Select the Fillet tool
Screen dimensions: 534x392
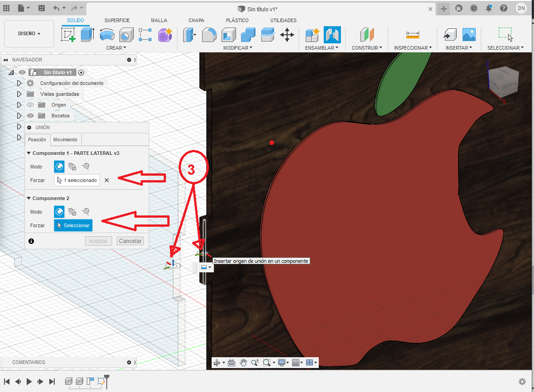click(209, 35)
